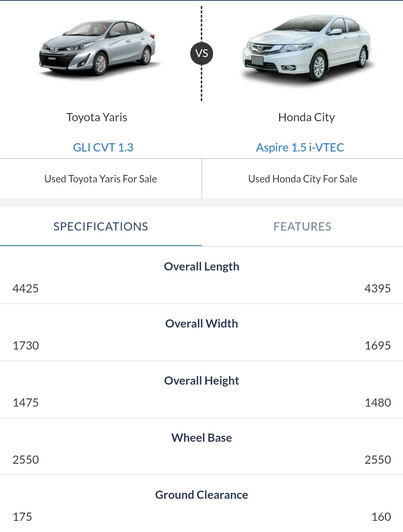Open Used Honda City For Sale
Screen dimensions: 403x532
pyautogui.click(x=303, y=179)
